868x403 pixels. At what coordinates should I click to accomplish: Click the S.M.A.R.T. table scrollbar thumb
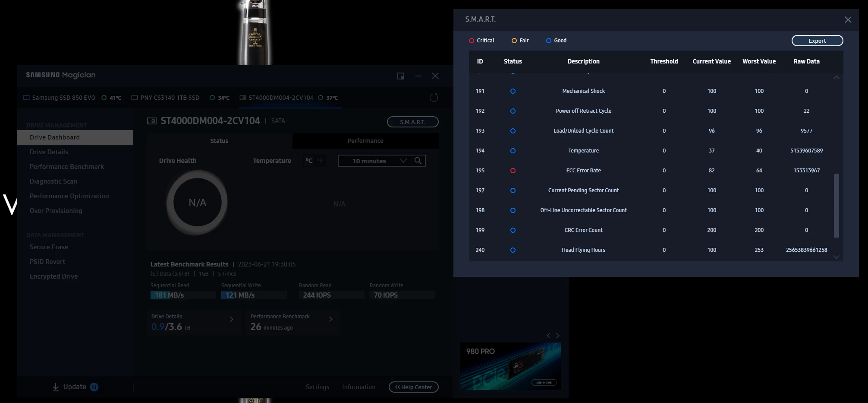(x=836, y=206)
